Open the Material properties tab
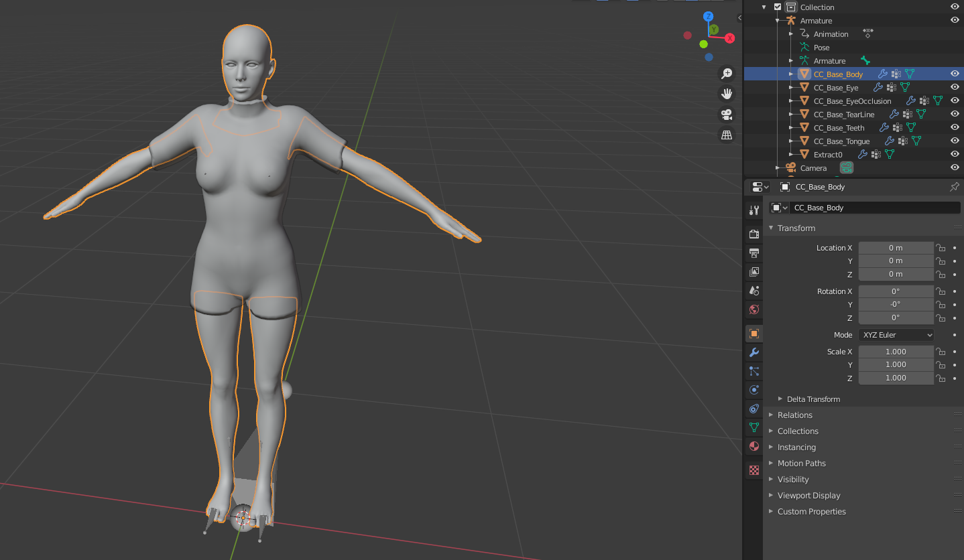Screen dimensions: 964x560 pyautogui.click(x=754, y=445)
